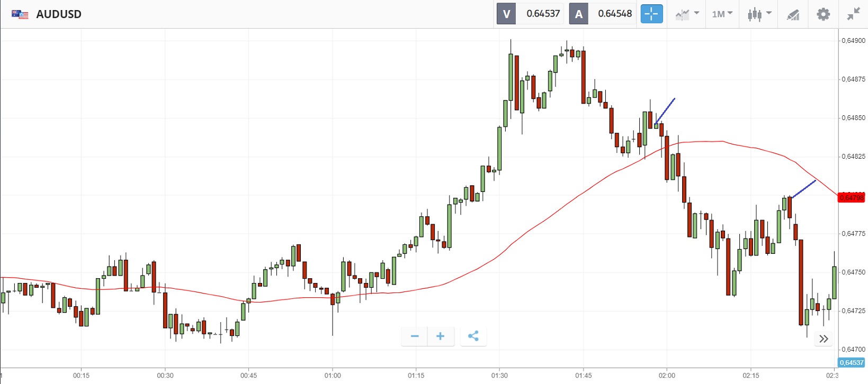
Task: Click the red 0.64798 price label
Action: pyautogui.click(x=851, y=198)
